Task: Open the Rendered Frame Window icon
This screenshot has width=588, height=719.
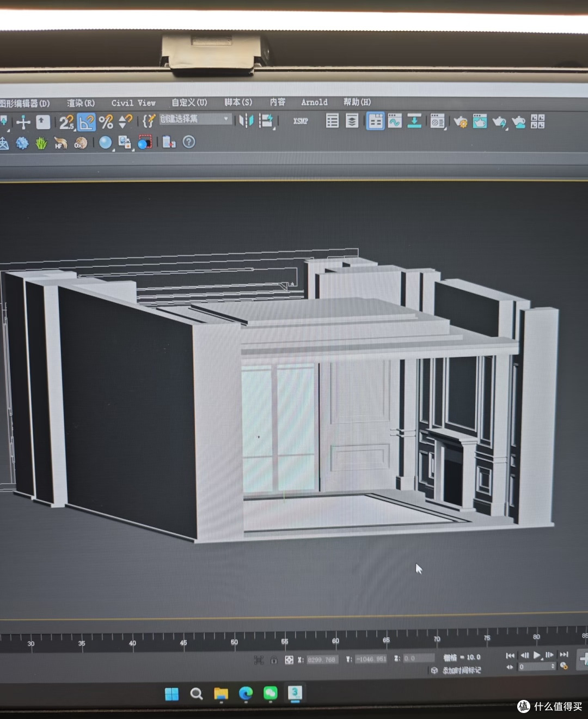Action: pyautogui.click(x=480, y=121)
